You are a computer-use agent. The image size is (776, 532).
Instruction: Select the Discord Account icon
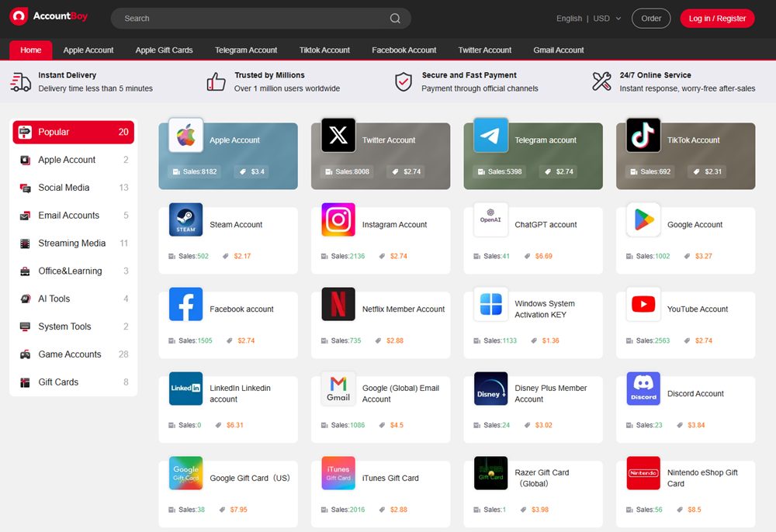643,389
